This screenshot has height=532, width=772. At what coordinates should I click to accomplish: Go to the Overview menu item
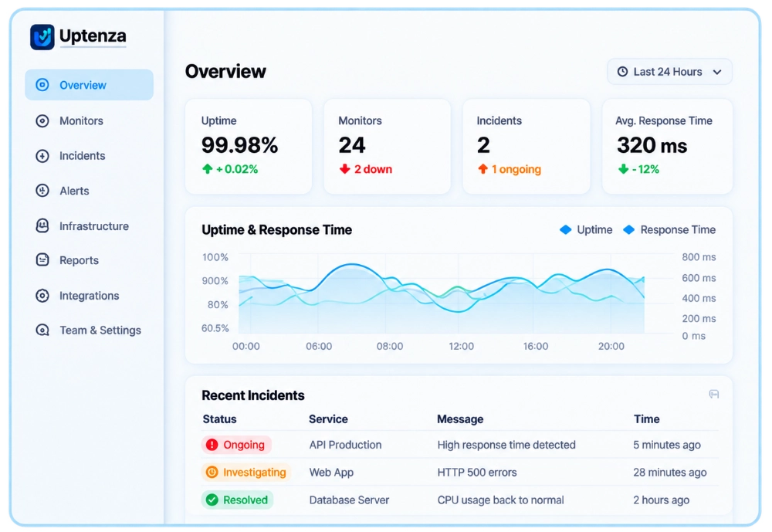(89, 85)
